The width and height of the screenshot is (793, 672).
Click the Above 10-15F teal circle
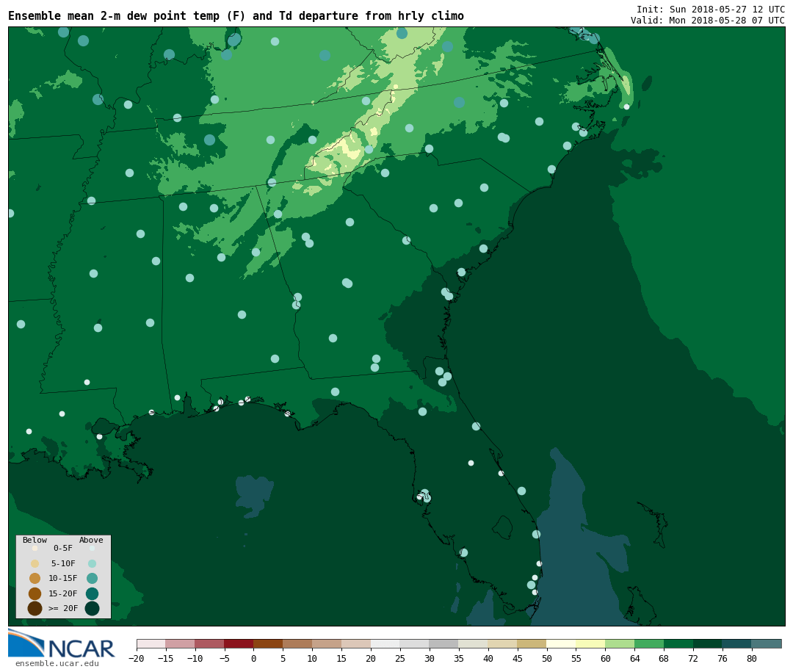(x=92, y=578)
